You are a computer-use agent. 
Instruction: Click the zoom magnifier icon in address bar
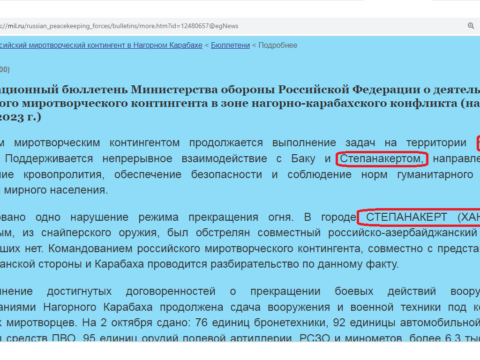coord(471,26)
